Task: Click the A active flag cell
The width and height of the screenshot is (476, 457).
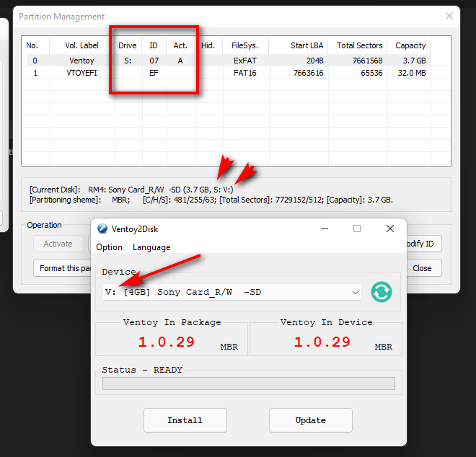Action: 180,61
